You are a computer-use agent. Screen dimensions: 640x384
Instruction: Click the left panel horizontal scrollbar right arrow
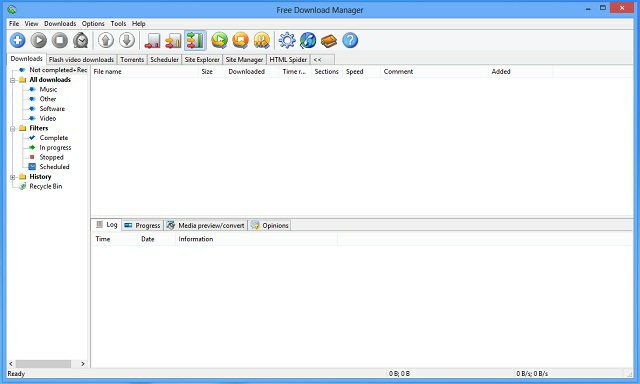(83, 364)
